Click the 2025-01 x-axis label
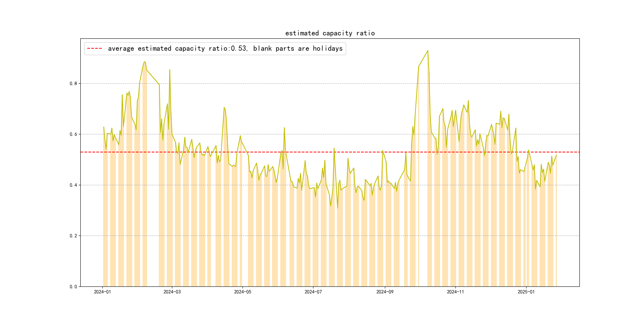Image resolution: width=644 pixels, height=322 pixels. tap(526, 292)
